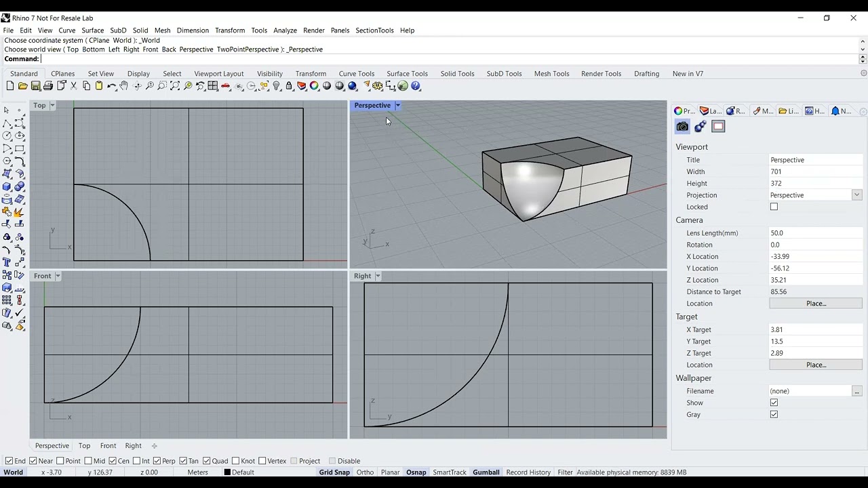Viewport: 868px width, 488px height.
Task: Click the viewport Title field
Action: [x=816, y=160]
